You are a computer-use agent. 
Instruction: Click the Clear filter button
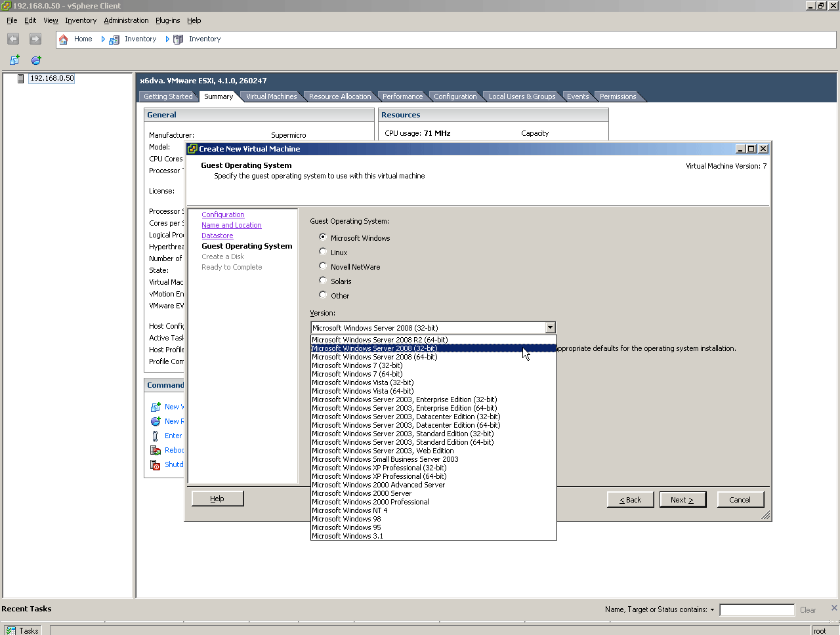pos(808,610)
